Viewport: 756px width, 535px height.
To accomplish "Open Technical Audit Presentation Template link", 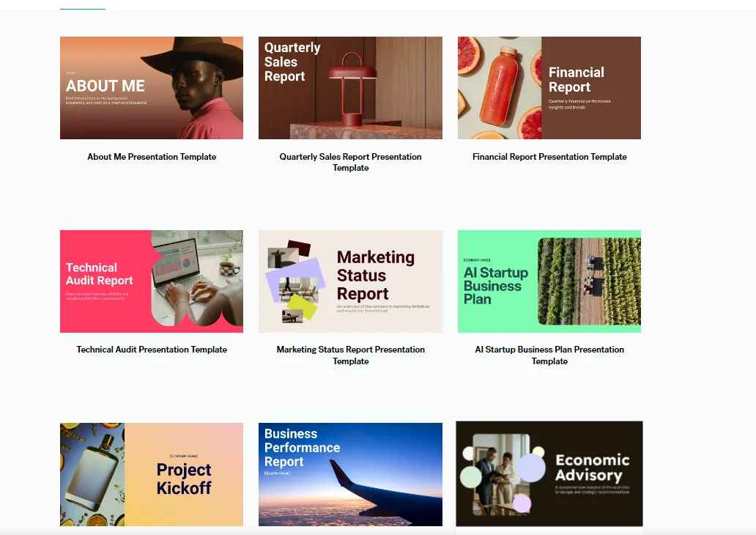I will [152, 350].
